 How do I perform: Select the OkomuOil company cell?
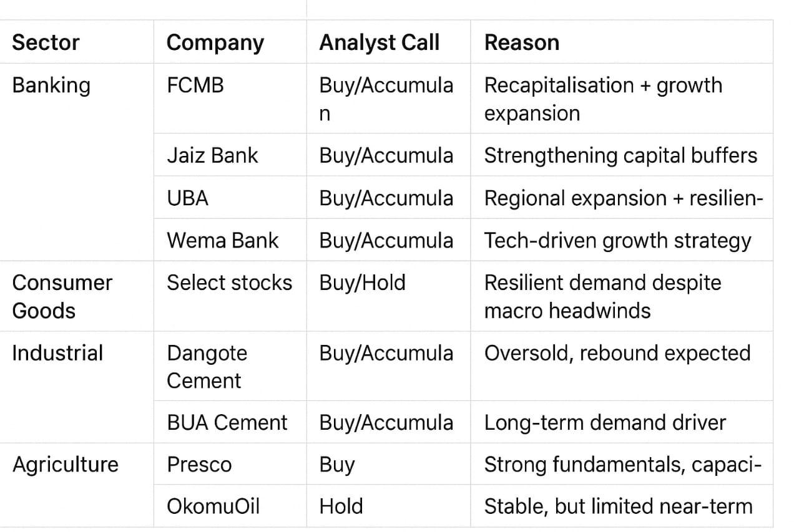tap(213, 506)
